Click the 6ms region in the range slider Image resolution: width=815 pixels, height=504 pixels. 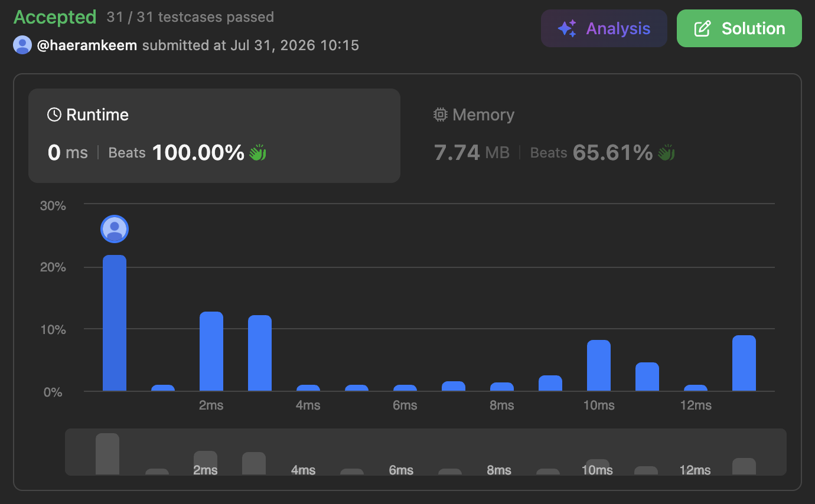click(401, 470)
